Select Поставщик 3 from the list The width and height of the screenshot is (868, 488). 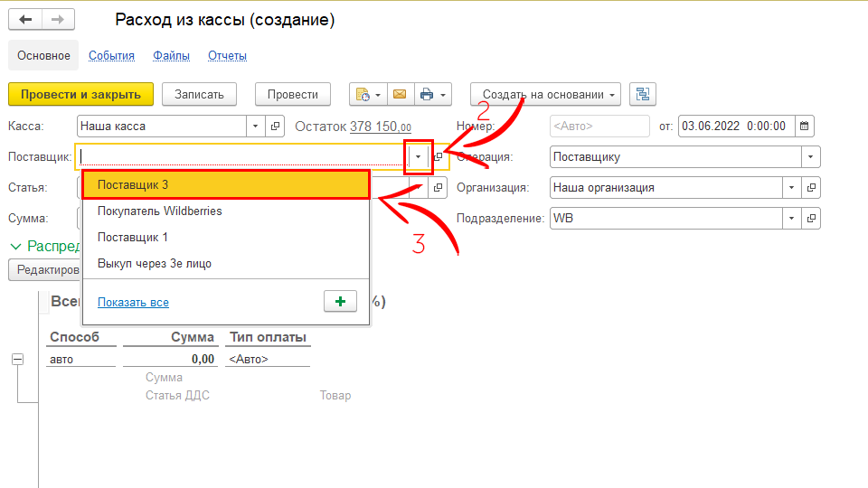(226, 185)
